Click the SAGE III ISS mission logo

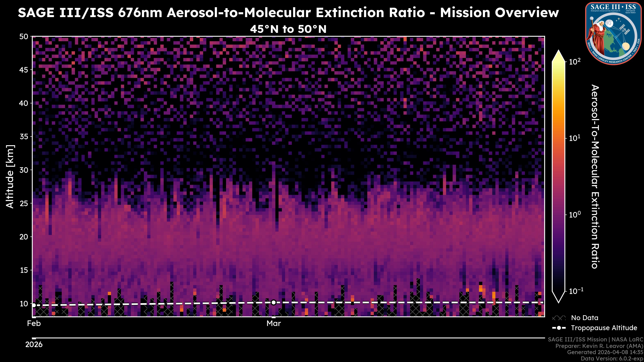tap(613, 33)
